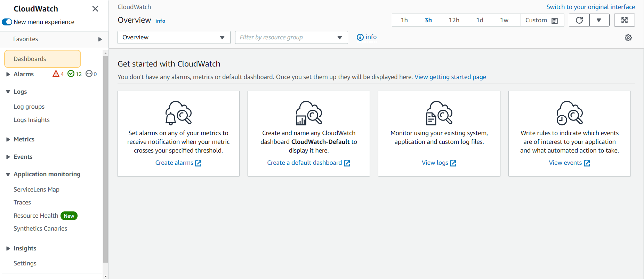The image size is (644, 279).
Task: Switch to your original interface
Action: tap(590, 7)
